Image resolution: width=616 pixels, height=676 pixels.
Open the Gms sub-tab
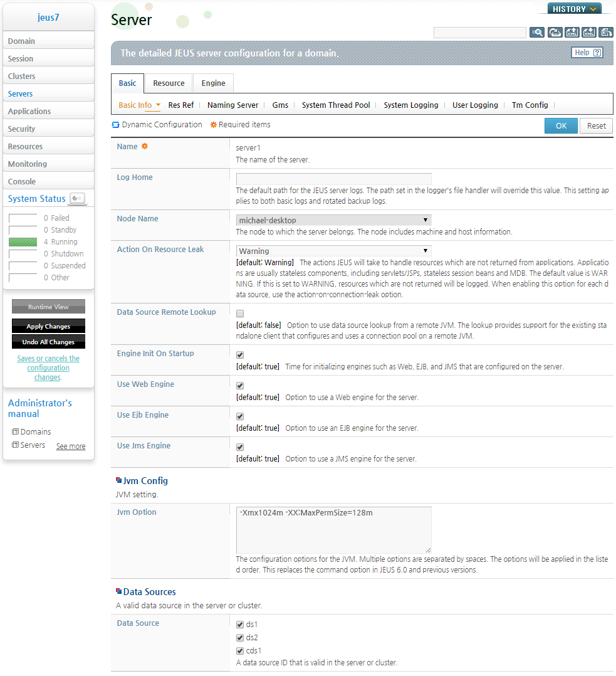pos(280,105)
